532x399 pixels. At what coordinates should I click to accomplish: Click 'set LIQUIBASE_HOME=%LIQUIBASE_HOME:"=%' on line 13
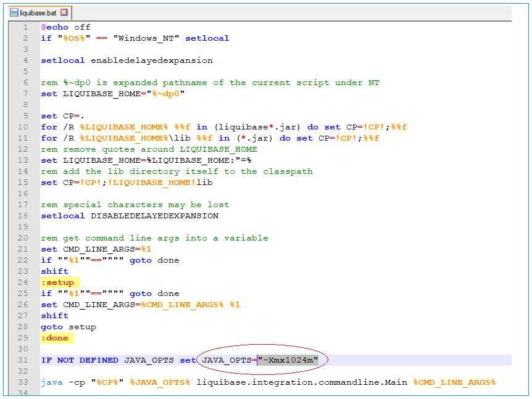[x=146, y=160]
